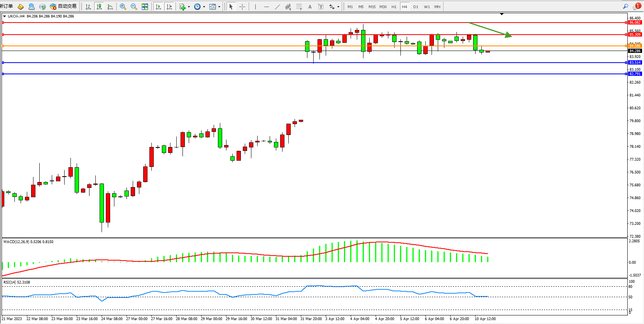Toggle the chart auto-scroll button
Viewport: 644px width, 324px height.
pos(158,7)
